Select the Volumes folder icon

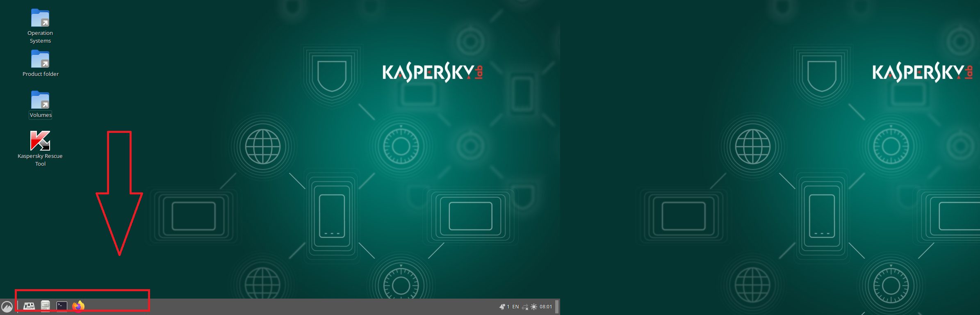[x=40, y=100]
